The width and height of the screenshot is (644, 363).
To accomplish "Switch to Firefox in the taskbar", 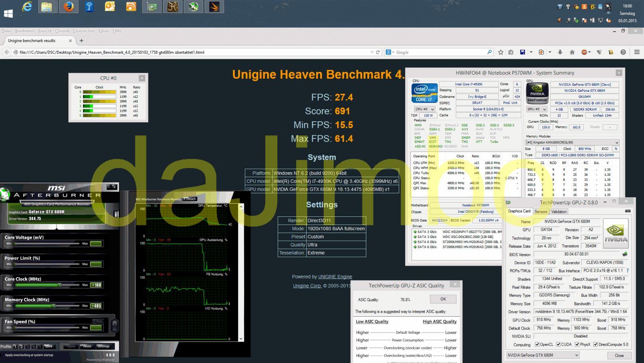I will 68,6.
